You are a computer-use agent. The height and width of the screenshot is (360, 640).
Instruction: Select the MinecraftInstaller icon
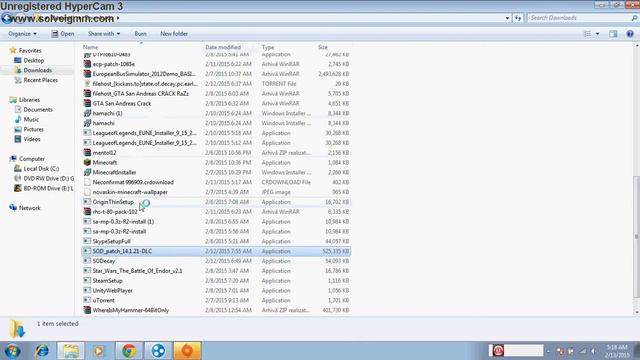point(87,172)
